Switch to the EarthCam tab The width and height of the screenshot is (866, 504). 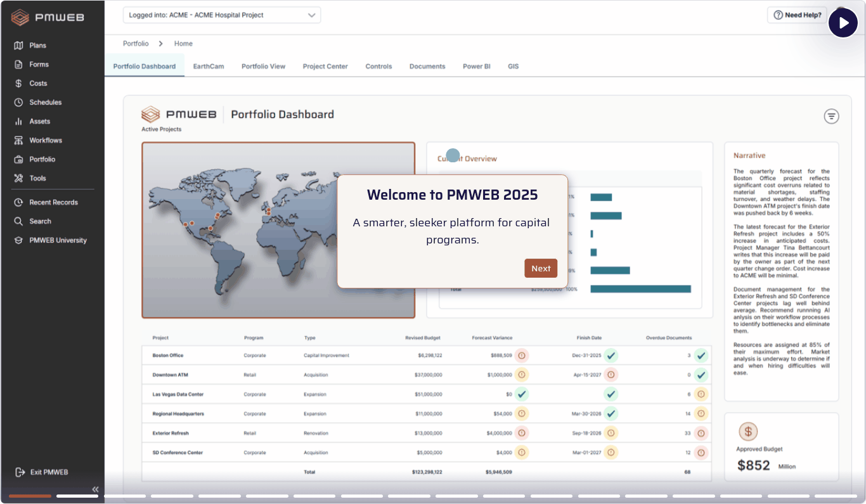click(209, 67)
